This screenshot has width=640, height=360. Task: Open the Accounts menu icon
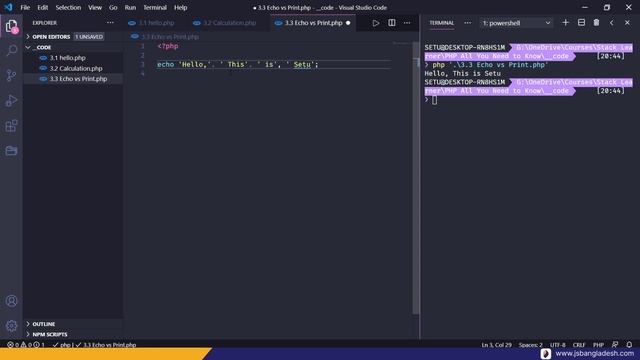(11, 301)
